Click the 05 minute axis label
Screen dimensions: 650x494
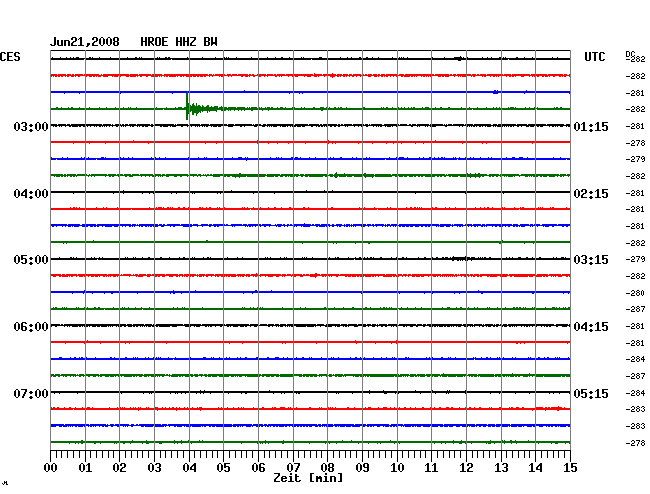click(x=223, y=467)
